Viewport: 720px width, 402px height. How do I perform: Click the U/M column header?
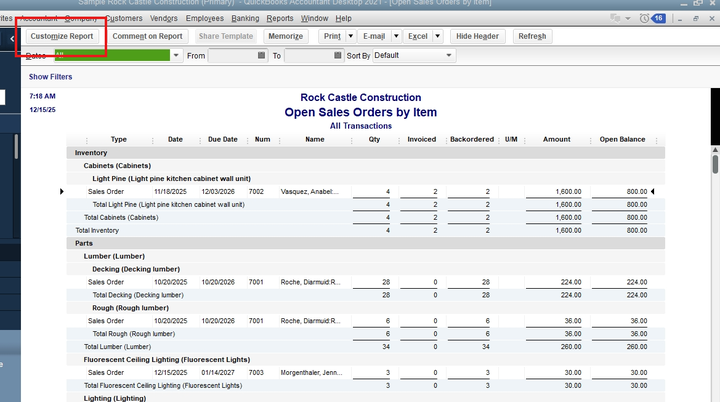511,139
